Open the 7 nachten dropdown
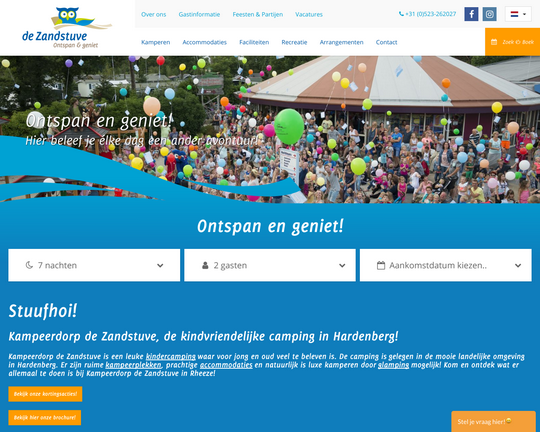 point(94,265)
